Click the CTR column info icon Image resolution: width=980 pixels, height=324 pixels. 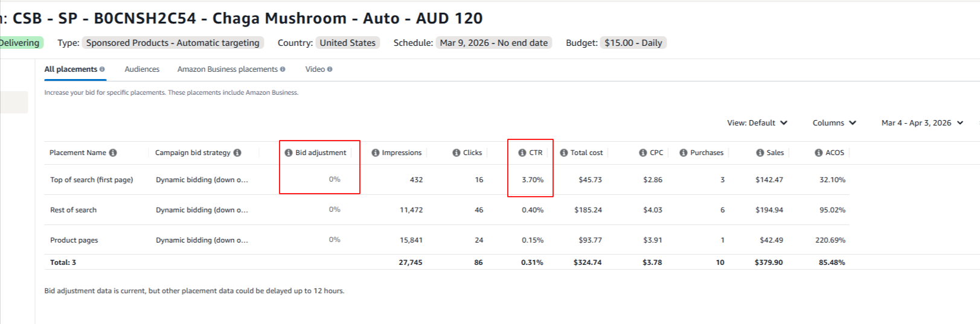click(x=522, y=153)
